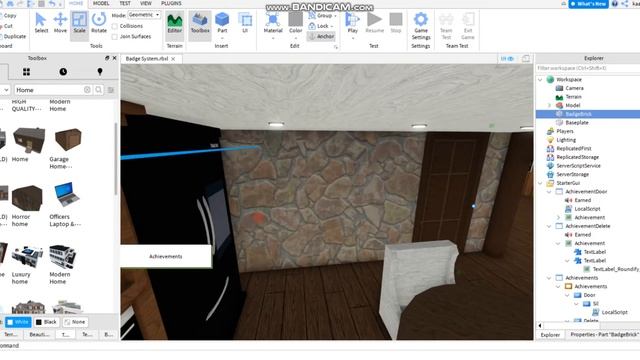Image resolution: width=640 pixels, height=360 pixels.
Task: Select Lighting in the Explorer
Action: (566, 140)
